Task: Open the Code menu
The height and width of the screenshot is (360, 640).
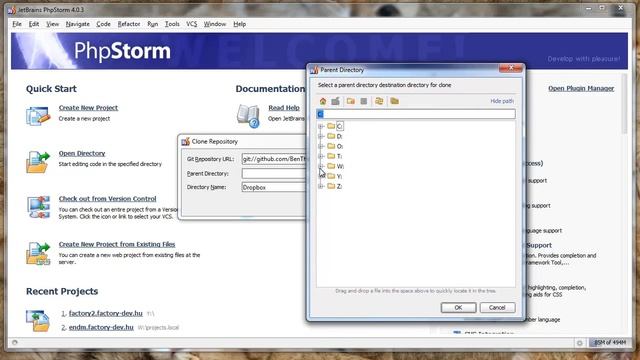Action: [x=103, y=24]
